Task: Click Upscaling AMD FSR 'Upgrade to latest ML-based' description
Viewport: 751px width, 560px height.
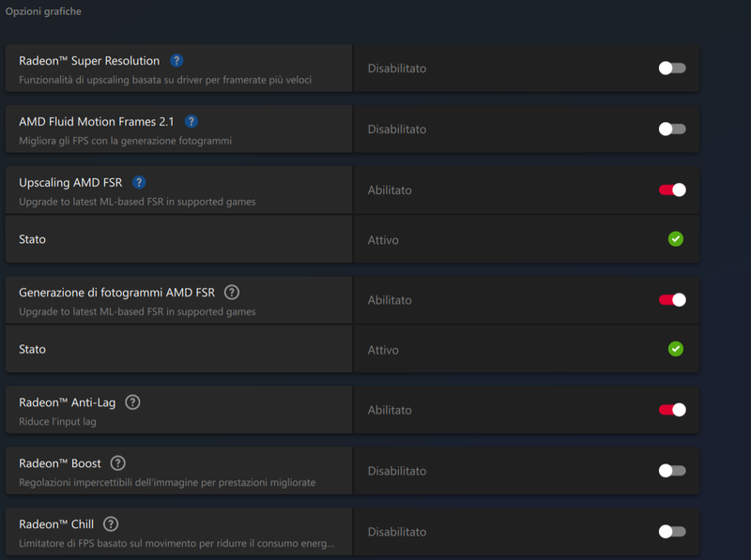Action: click(137, 202)
